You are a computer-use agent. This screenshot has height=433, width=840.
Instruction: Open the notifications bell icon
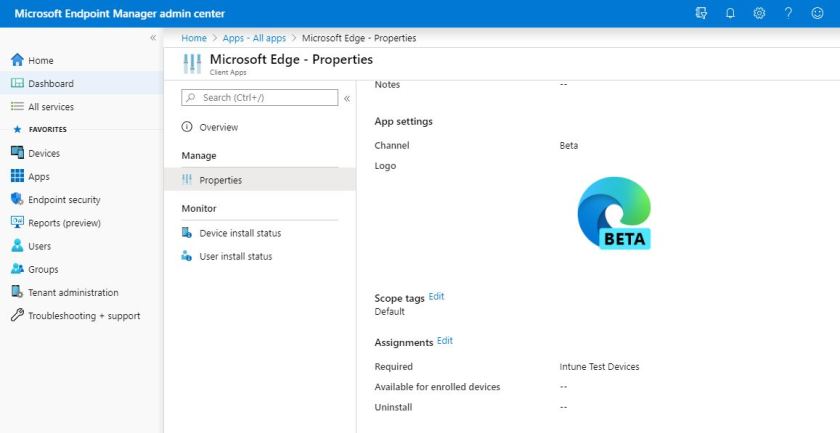pyautogui.click(x=730, y=13)
